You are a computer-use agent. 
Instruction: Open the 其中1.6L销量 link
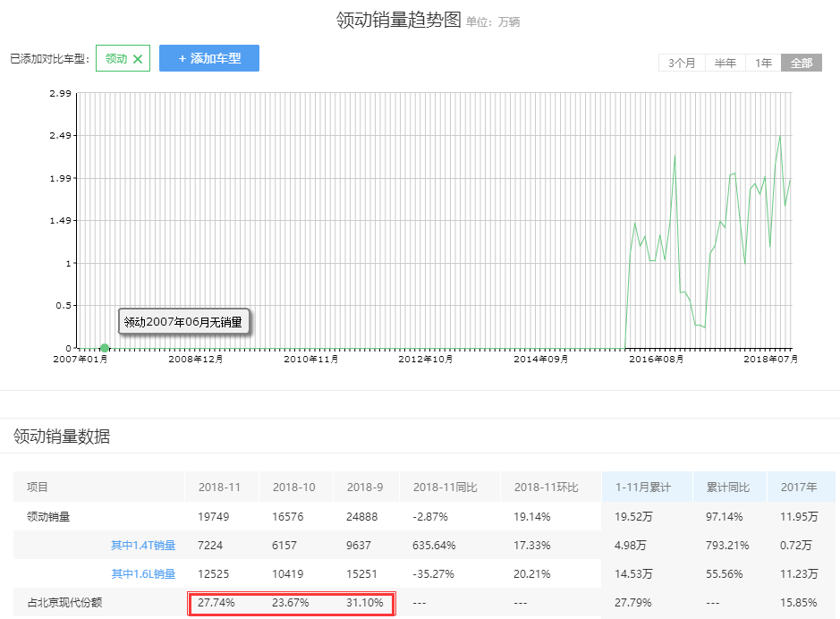tap(143, 573)
